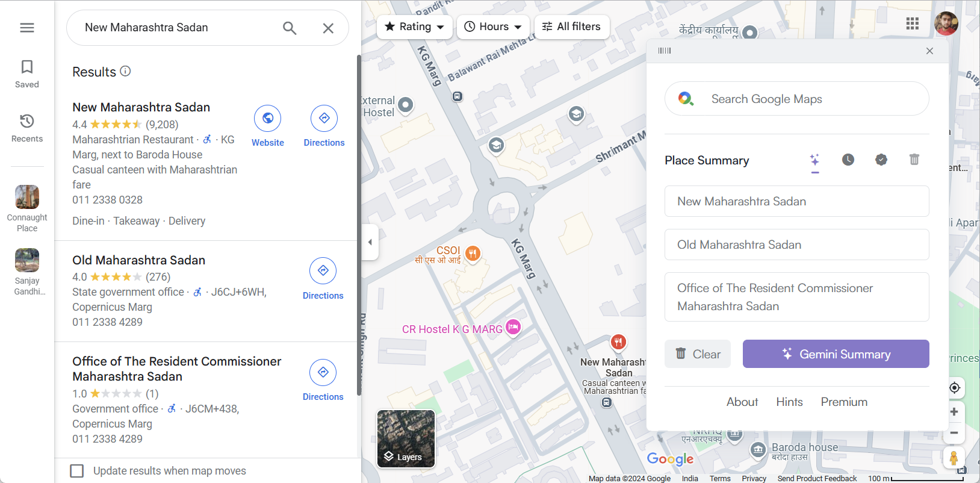Open Saved places
Image resolution: width=980 pixels, height=483 pixels.
(27, 74)
